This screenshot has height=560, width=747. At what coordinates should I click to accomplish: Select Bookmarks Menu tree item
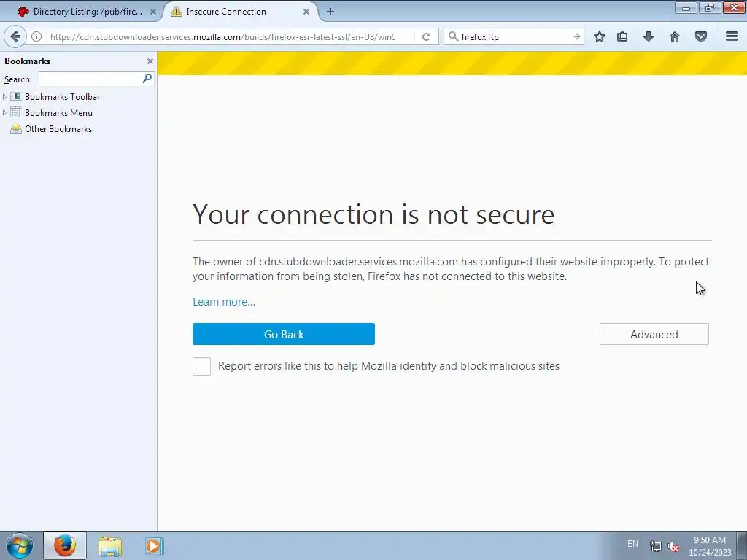(x=58, y=113)
